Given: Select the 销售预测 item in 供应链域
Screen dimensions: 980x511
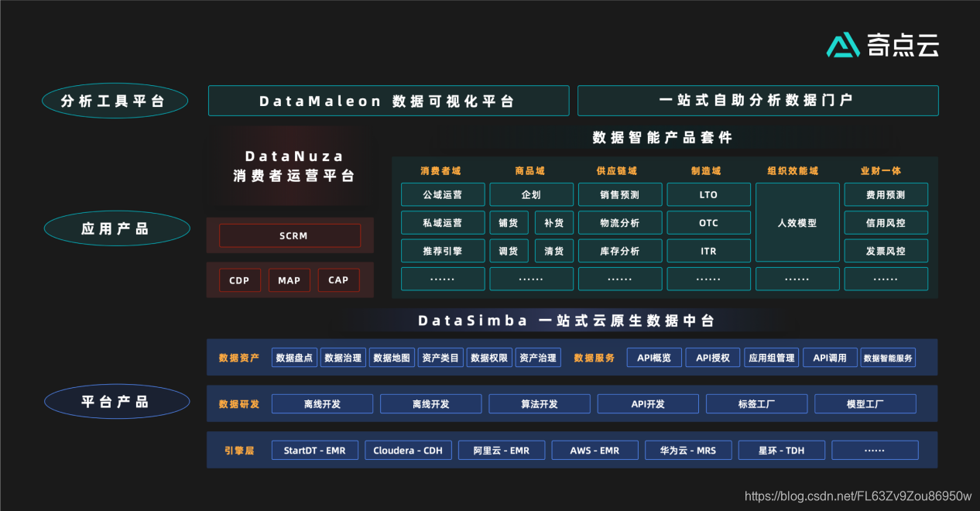Looking at the screenshot, I should point(619,194).
